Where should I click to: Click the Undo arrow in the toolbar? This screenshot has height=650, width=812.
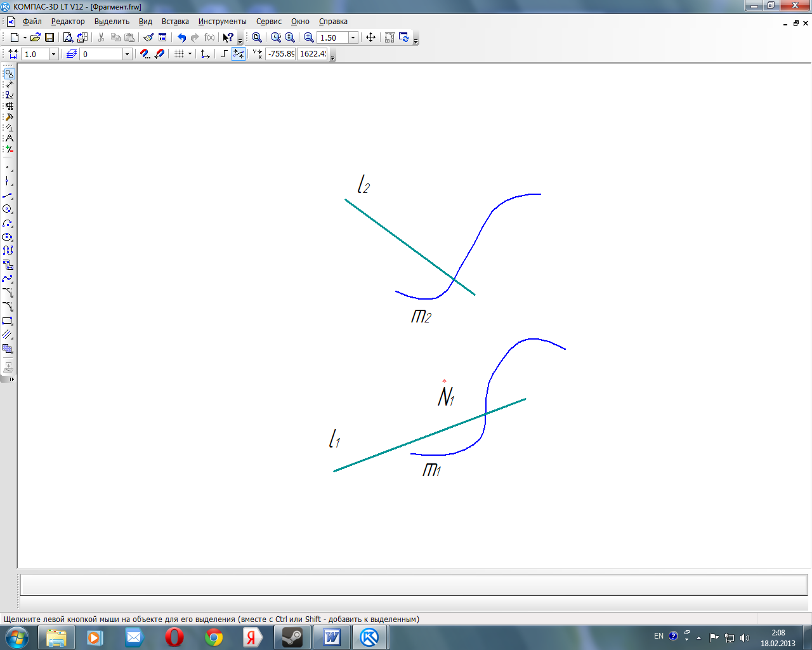pyautogui.click(x=182, y=37)
